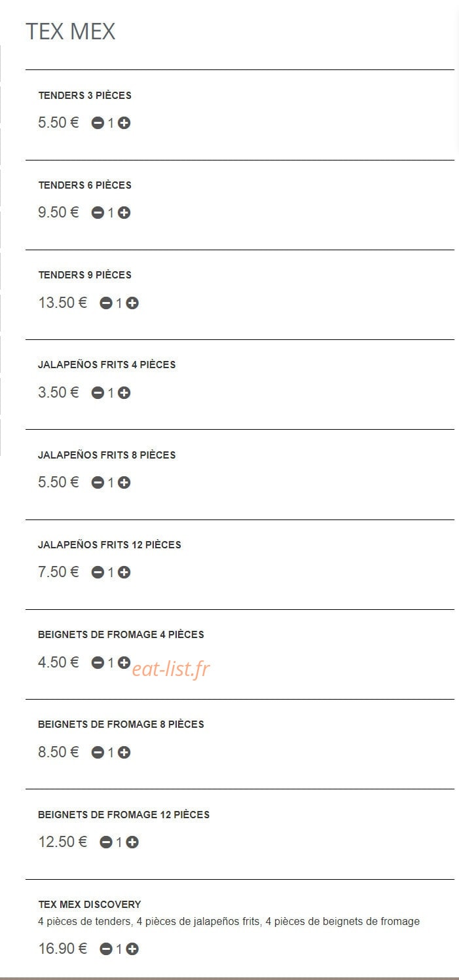Add one more Tenders 9 pièces
The width and height of the screenshot is (459, 980).
132,303
